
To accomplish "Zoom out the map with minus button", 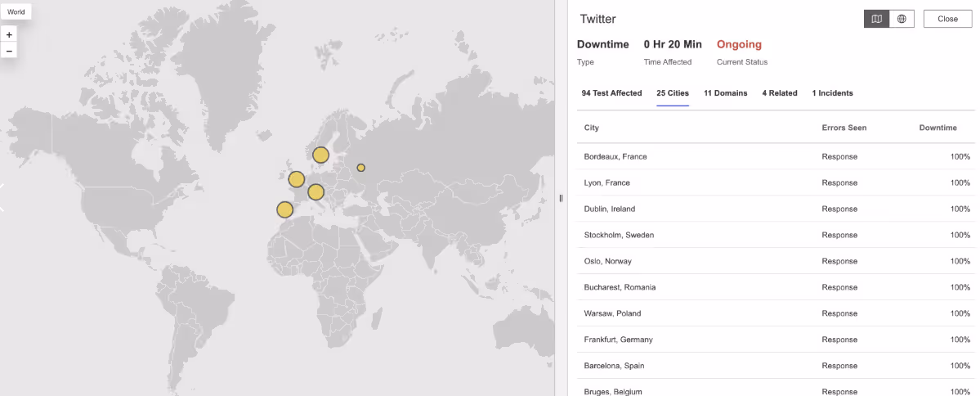I will click(9, 51).
